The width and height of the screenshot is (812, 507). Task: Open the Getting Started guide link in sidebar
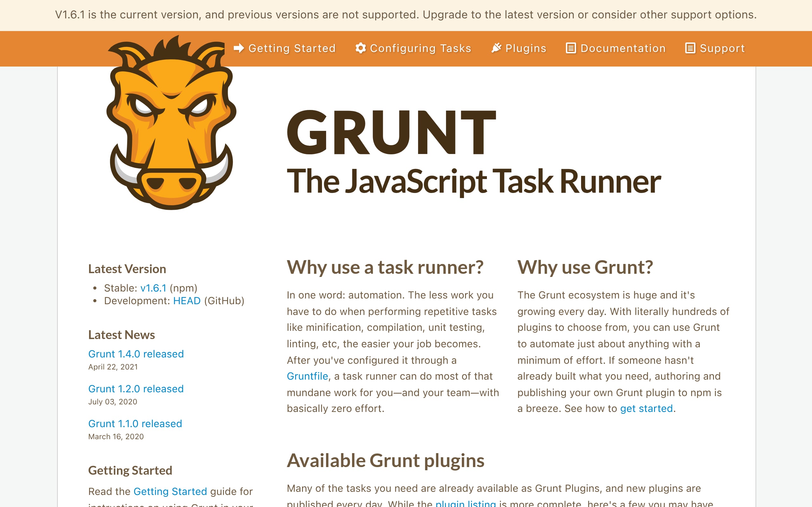pyautogui.click(x=170, y=491)
